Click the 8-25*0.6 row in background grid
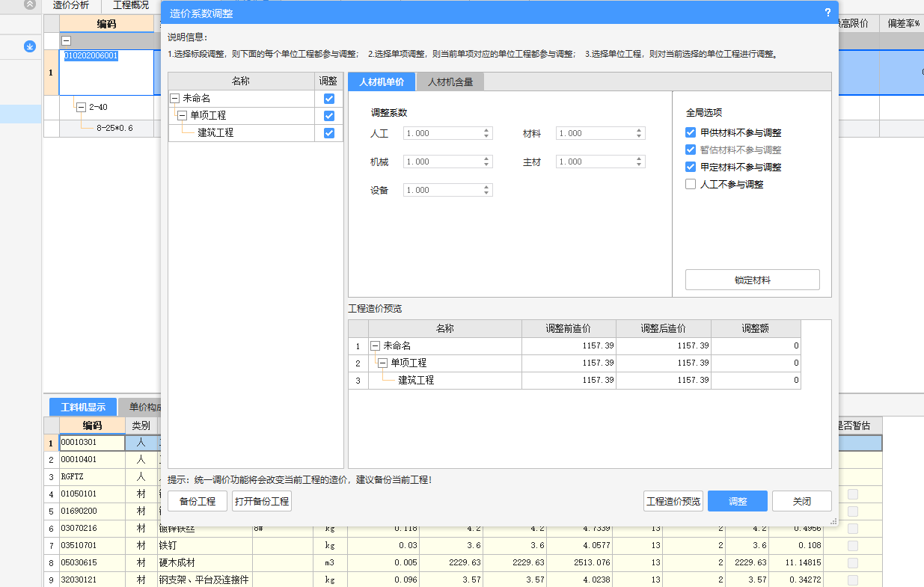924x587 pixels. pos(114,128)
